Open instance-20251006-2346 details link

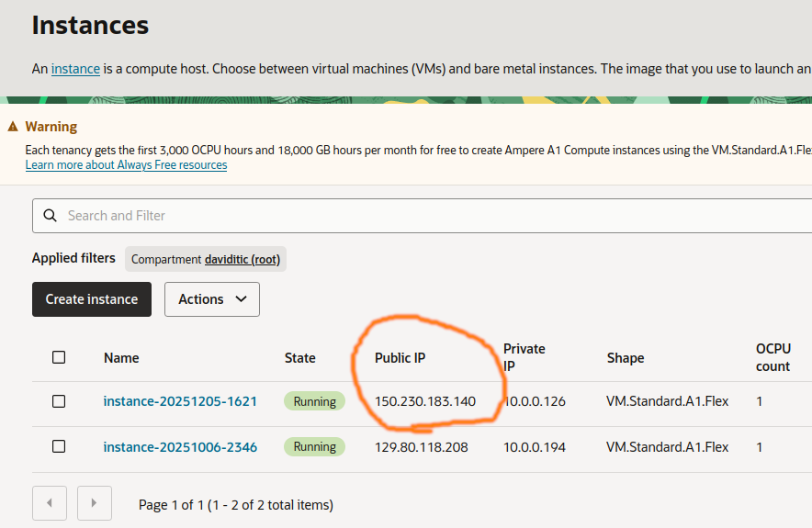click(x=180, y=447)
